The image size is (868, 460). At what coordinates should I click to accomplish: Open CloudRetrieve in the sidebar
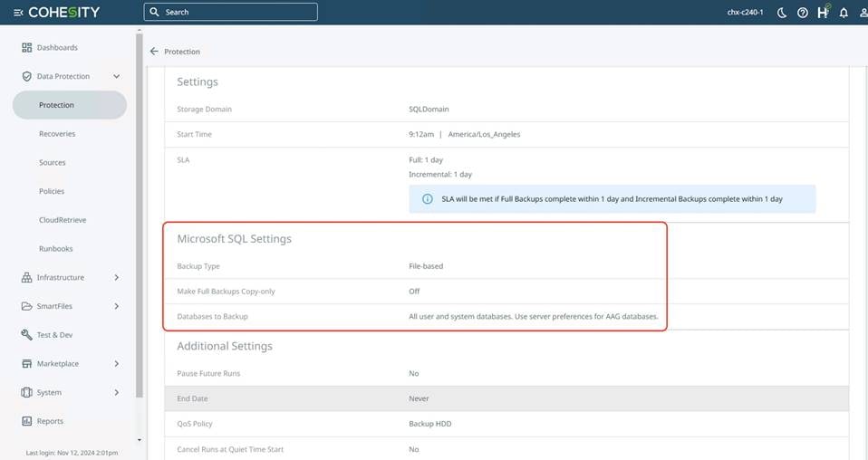63,220
